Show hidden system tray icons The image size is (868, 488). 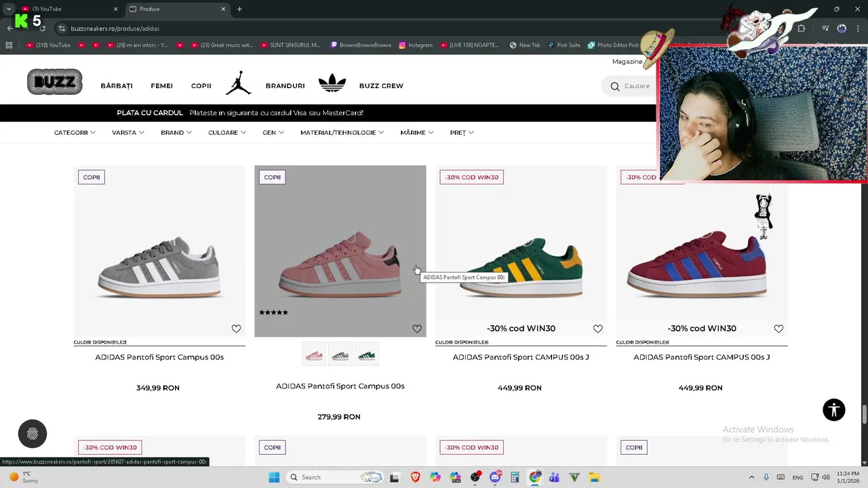pyautogui.click(x=751, y=477)
